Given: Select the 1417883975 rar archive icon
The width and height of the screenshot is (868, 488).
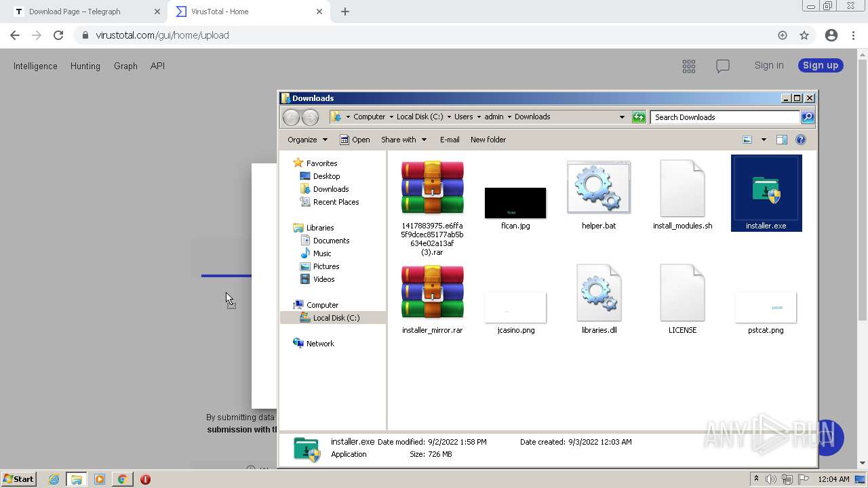Looking at the screenshot, I should coord(432,188).
